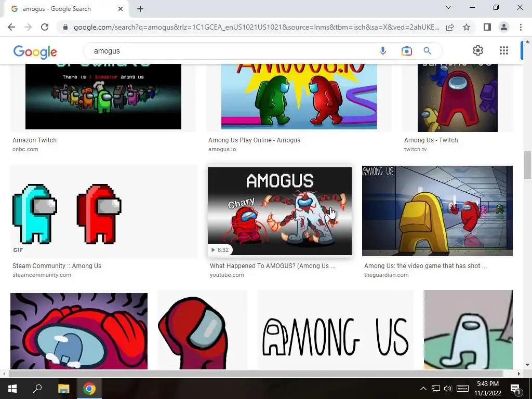Open Amazon Twitch crewmates image
This screenshot has width=532, height=399.
pyautogui.click(x=103, y=97)
